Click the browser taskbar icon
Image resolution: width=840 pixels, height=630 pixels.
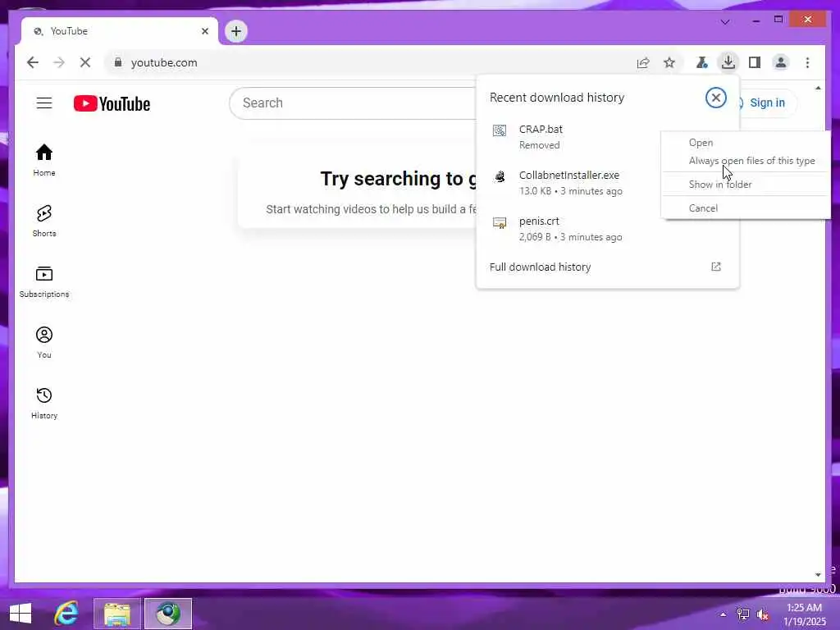[168, 614]
